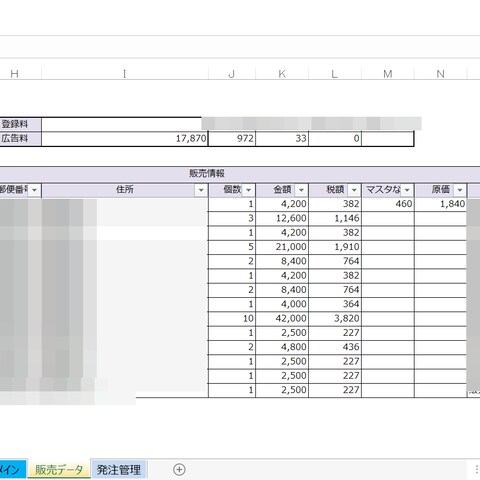
Task: Select the 税額 cell showing 364
Action: pyautogui.click(x=335, y=304)
